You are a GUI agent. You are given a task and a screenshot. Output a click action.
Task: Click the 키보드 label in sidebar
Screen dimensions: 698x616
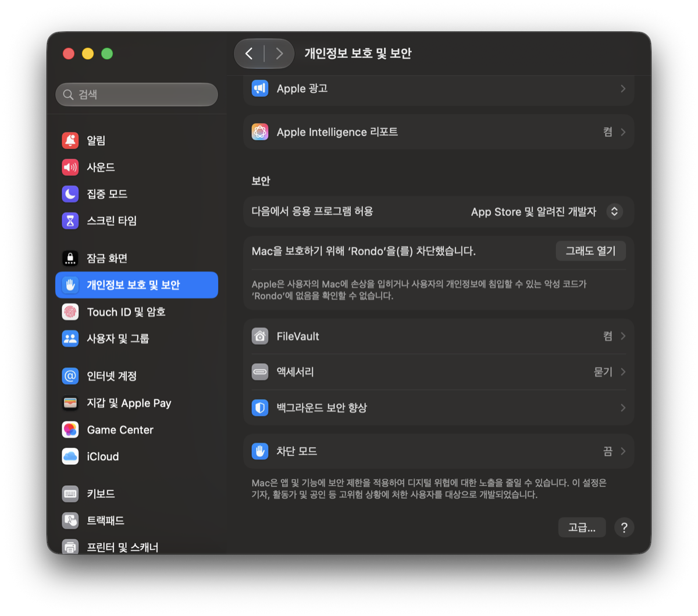pyautogui.click(x=101, y=493)
